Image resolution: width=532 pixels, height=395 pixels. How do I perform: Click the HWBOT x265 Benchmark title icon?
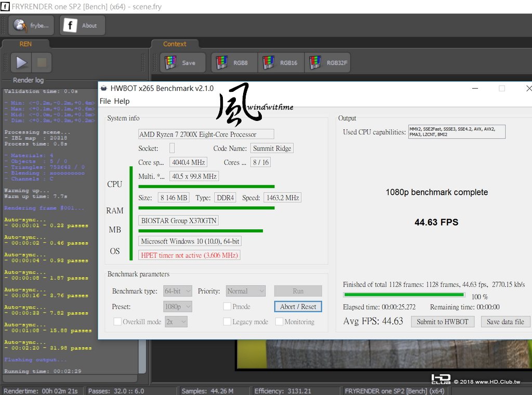tap(104, 88)
